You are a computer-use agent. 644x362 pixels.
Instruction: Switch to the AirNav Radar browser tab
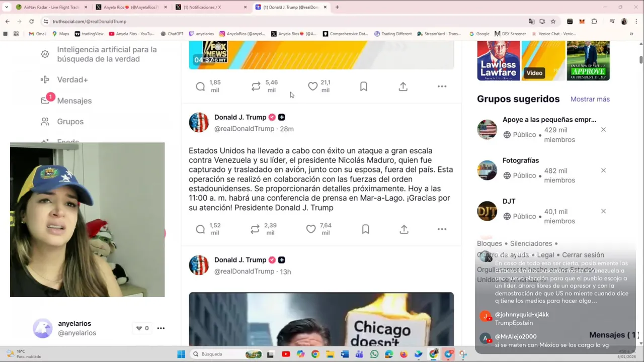51,7
